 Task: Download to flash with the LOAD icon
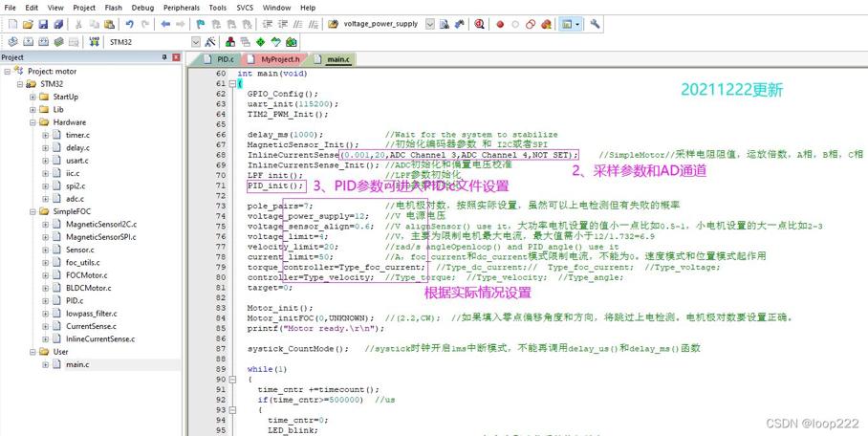coord(94,42)
